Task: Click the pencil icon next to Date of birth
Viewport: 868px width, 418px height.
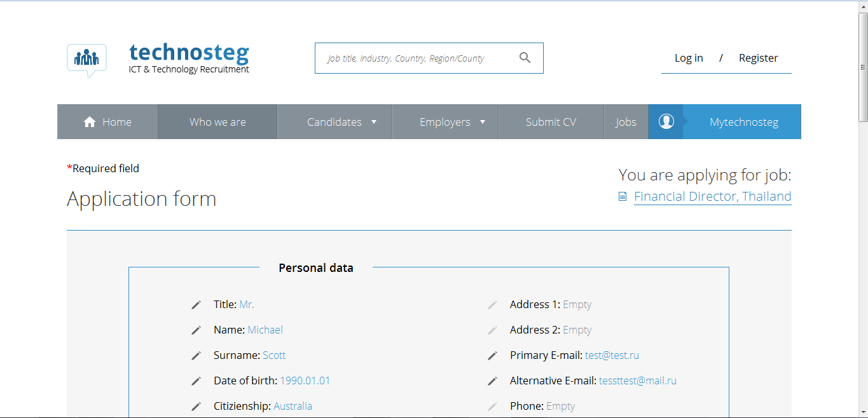Action: coord(196,381)
